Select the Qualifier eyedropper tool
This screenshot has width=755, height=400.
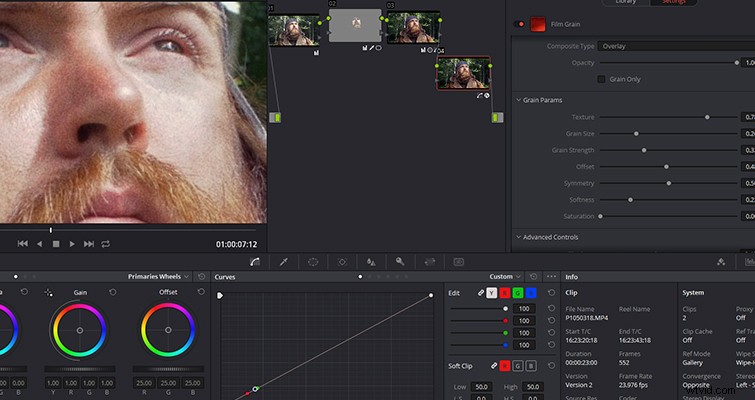(284, 262)
